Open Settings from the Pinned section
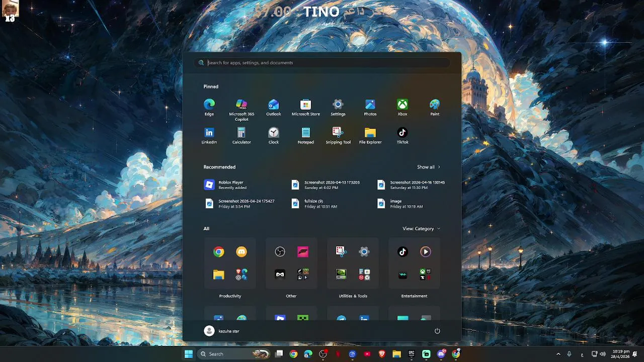The width and height of the screenshot is (644, 362). point(338,108)
